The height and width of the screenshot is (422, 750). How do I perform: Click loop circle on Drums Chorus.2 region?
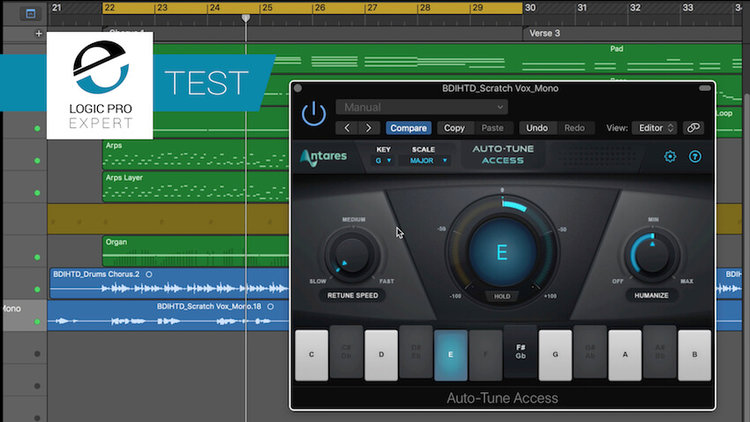[x=149, y=275]
